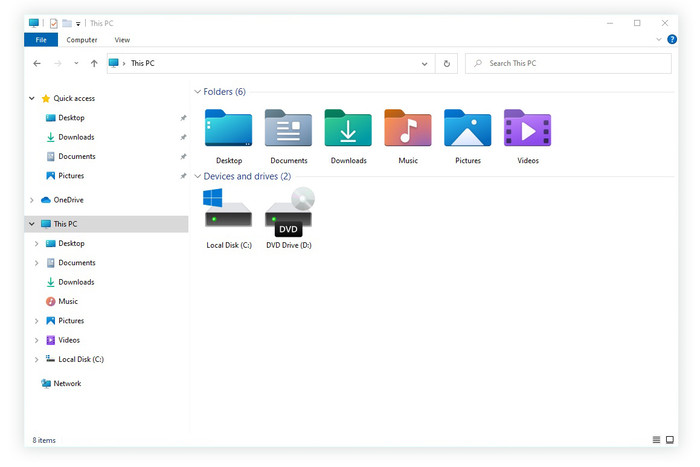
Task: Open the green Downloads folder icon
Action: pyautogui.click(x=348, y=130)
